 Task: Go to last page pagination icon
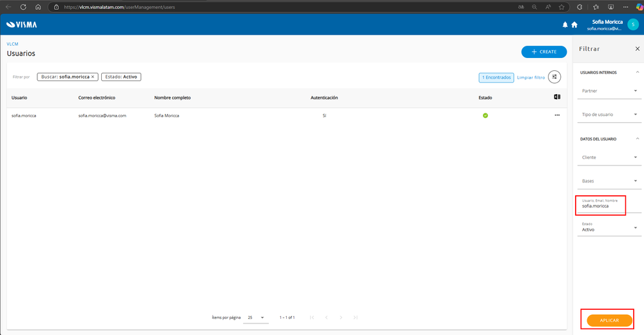[356, 318]
